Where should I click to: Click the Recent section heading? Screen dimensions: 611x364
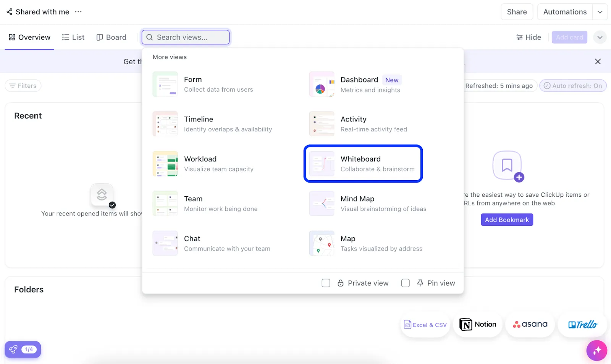click(28, 116)
